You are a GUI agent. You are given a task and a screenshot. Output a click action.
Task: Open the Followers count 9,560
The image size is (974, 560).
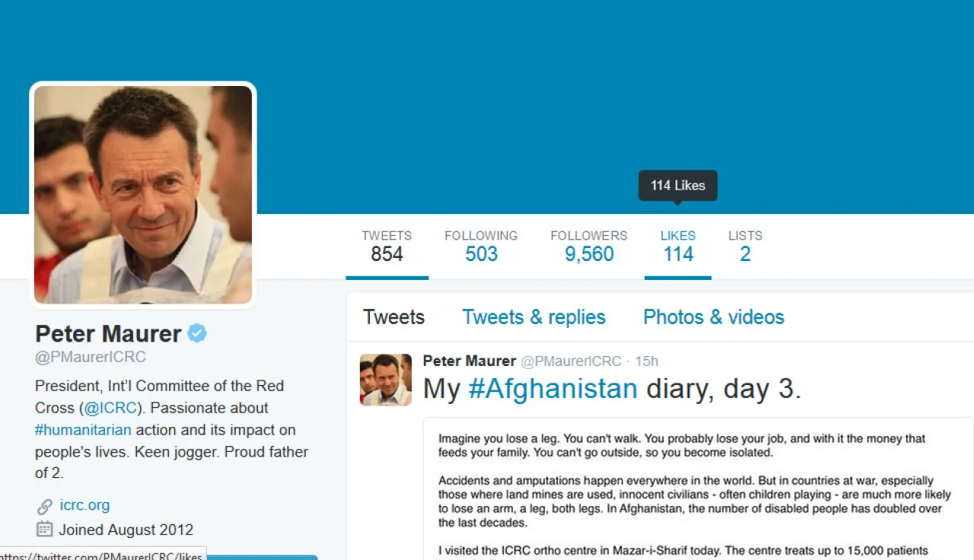(589, 246)
